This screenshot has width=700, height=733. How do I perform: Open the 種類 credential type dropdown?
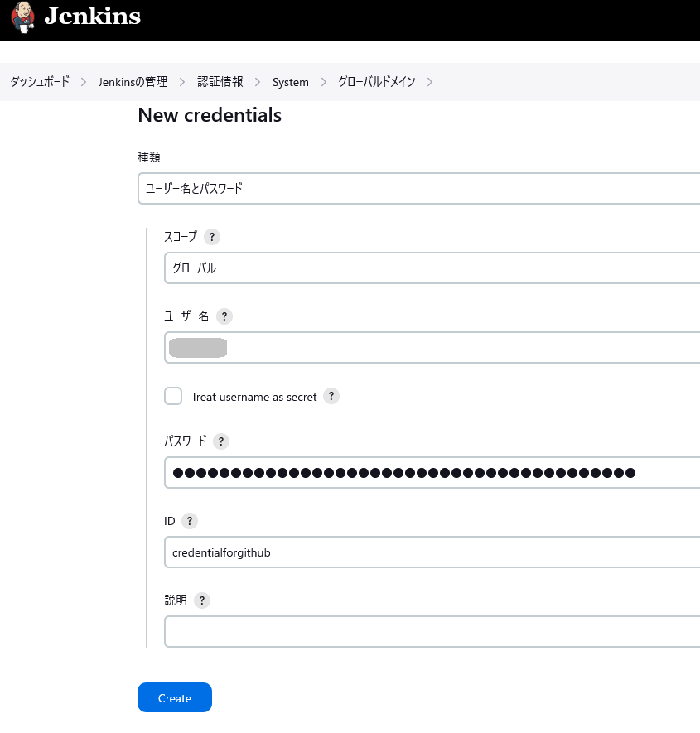[414, 189]
